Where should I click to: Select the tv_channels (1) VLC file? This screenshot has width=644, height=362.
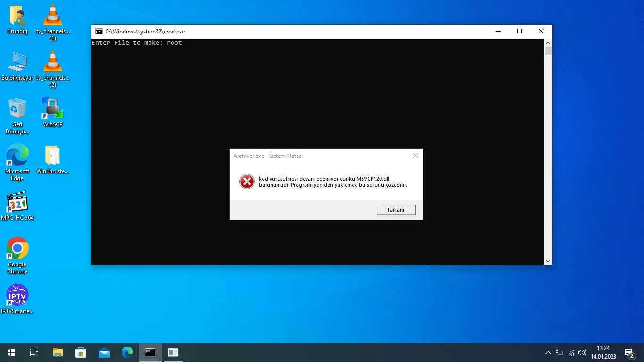(x=53, y=16)
